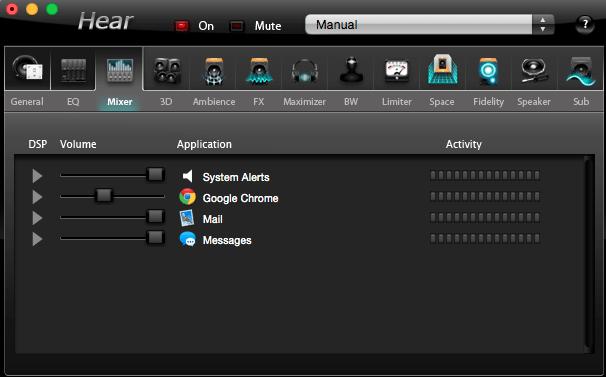Viewport: 606px width, 377px height.
Task: Click the help question mark button
Action: [585, 25]
